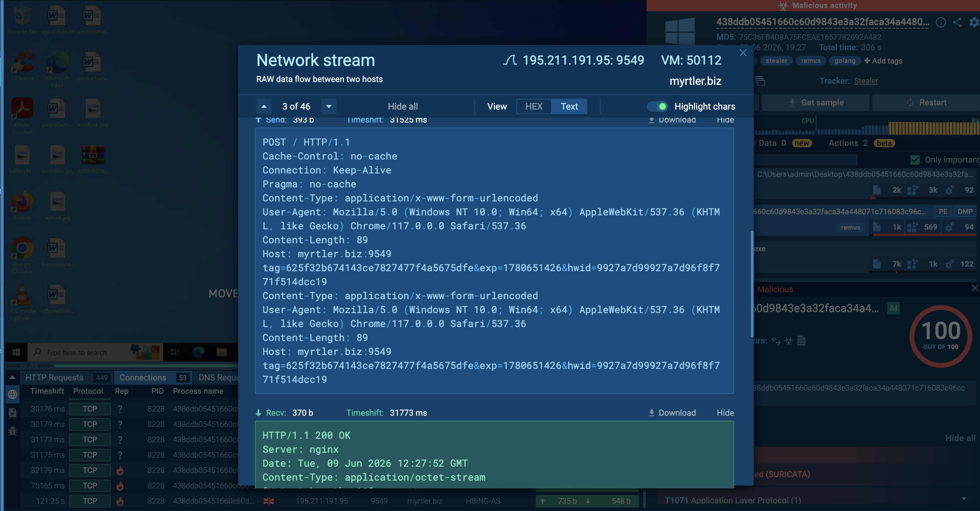Viewport: 980px width, 511px height.
Task: Click the HBING-AS cell in bottom row
Action: [x=483, y=501]
